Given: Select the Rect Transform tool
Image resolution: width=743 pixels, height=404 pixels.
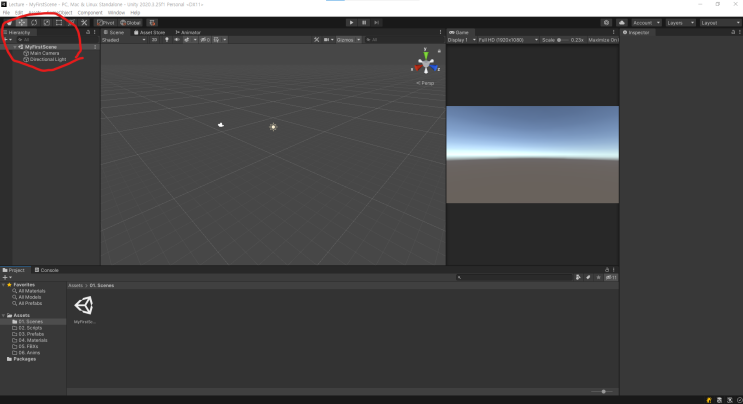Looking at the screenshot, I should point(59,23).
